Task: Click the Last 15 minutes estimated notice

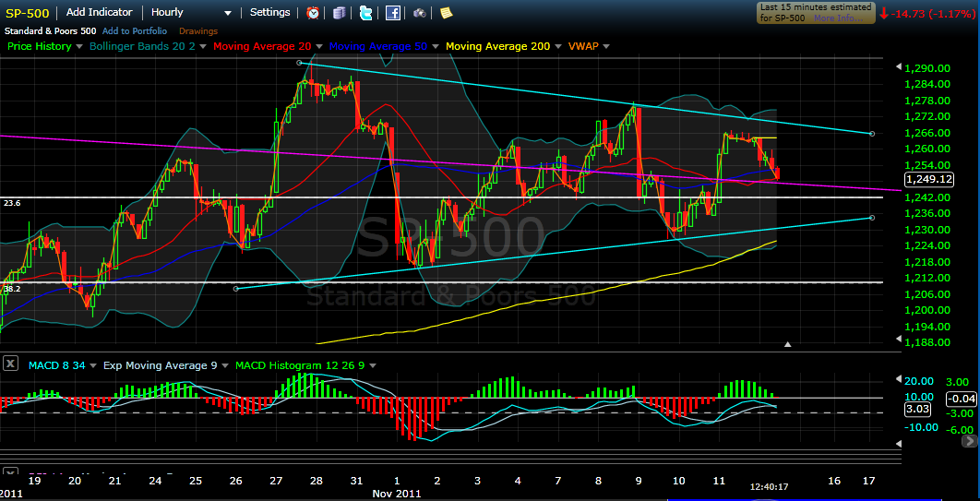Action: (817, 13)
